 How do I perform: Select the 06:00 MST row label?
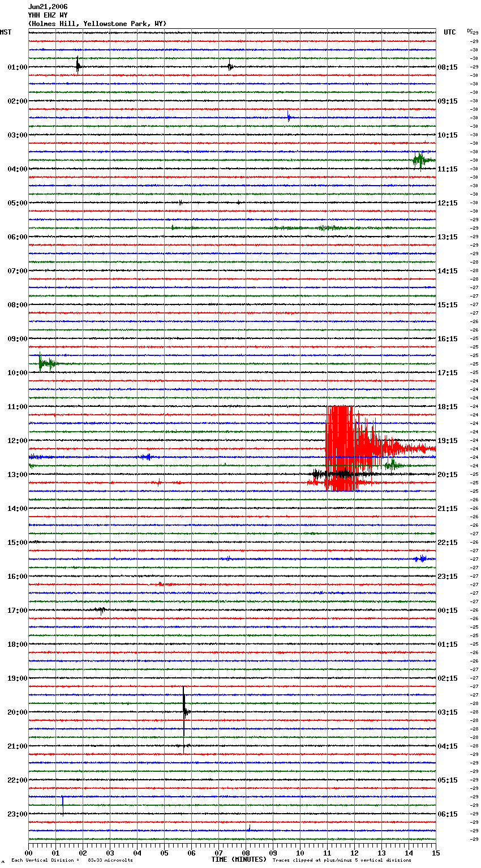18,237
